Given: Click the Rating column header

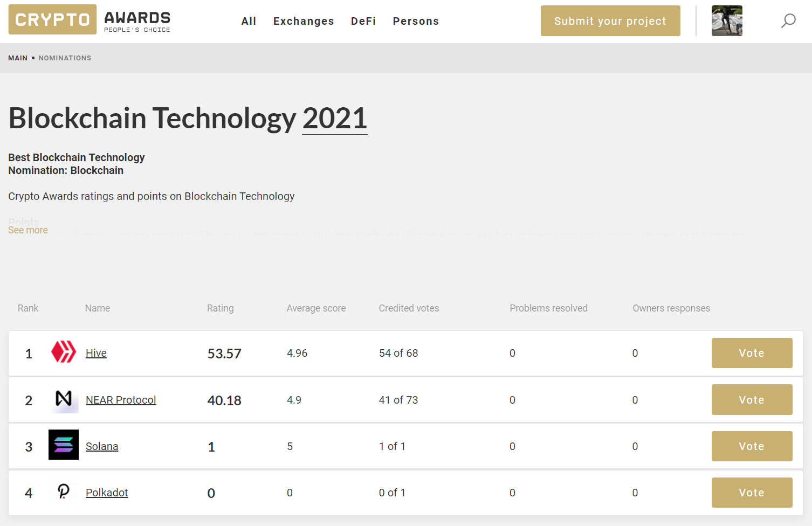Looking at the screenshot, I should (221, 308).
